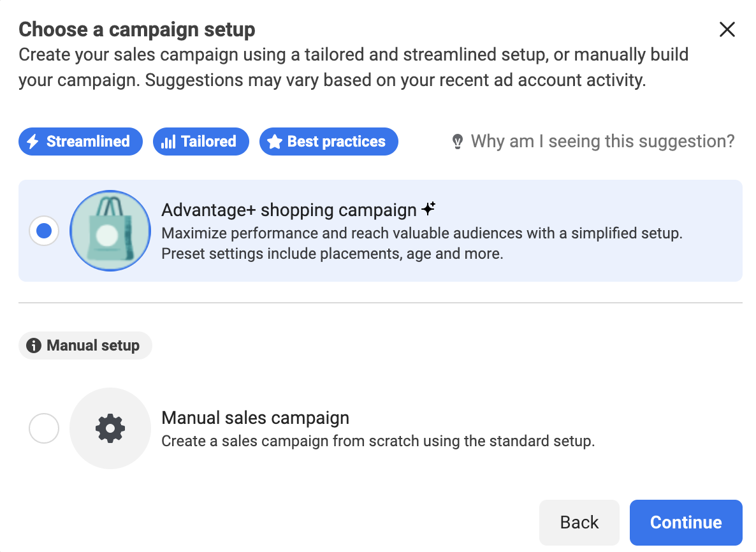This screenshot has height=552, width=756.
Task: Click the info icon in Manual setup pill
Action: [x=35, y=345]
